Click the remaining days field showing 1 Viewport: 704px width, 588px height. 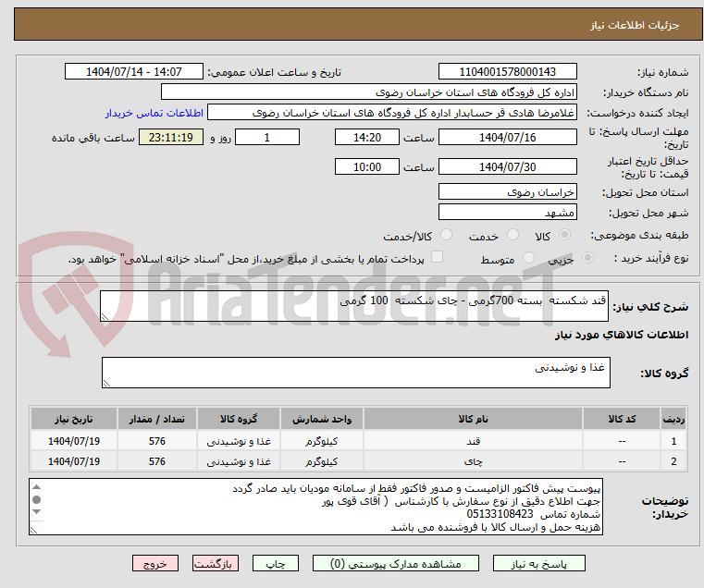tap(267, 138)
